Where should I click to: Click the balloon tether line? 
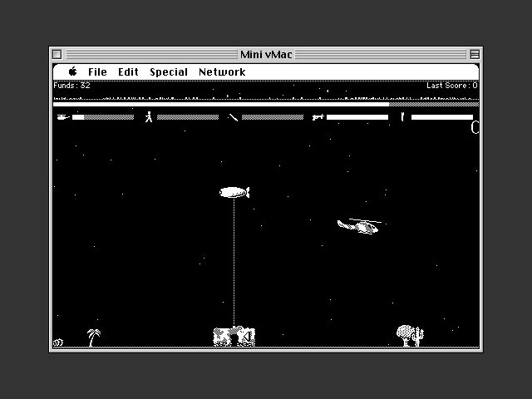tap(234, 262)
